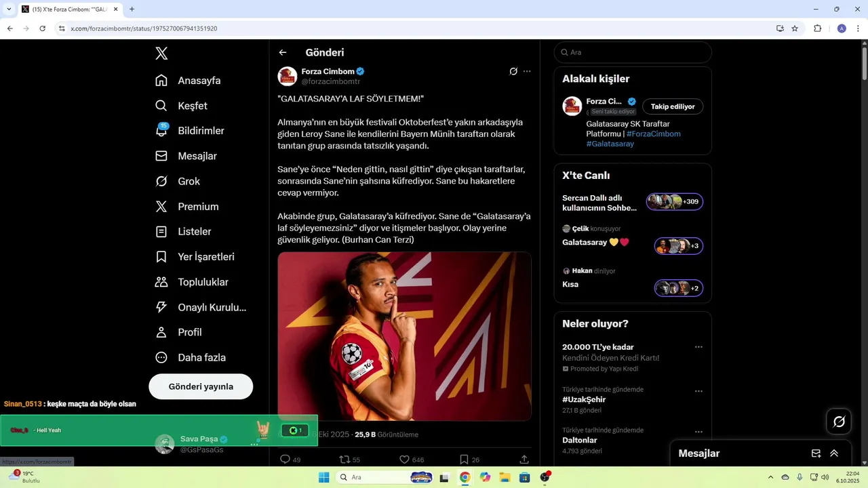Image resolution: width=868 pixels, height=488 pixels.
Task: Open the post's three-dot menu
Action: click(527, 71)
